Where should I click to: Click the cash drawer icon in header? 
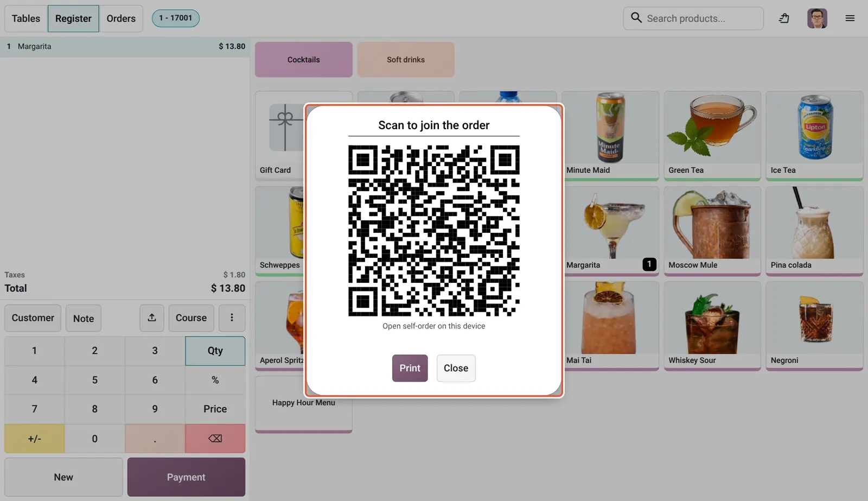pos(784,18)
